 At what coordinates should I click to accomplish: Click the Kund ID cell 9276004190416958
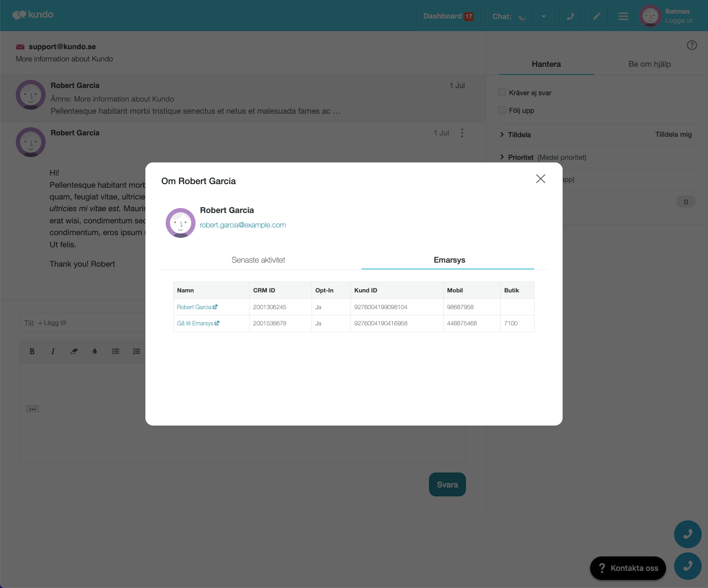pos(397,323)
